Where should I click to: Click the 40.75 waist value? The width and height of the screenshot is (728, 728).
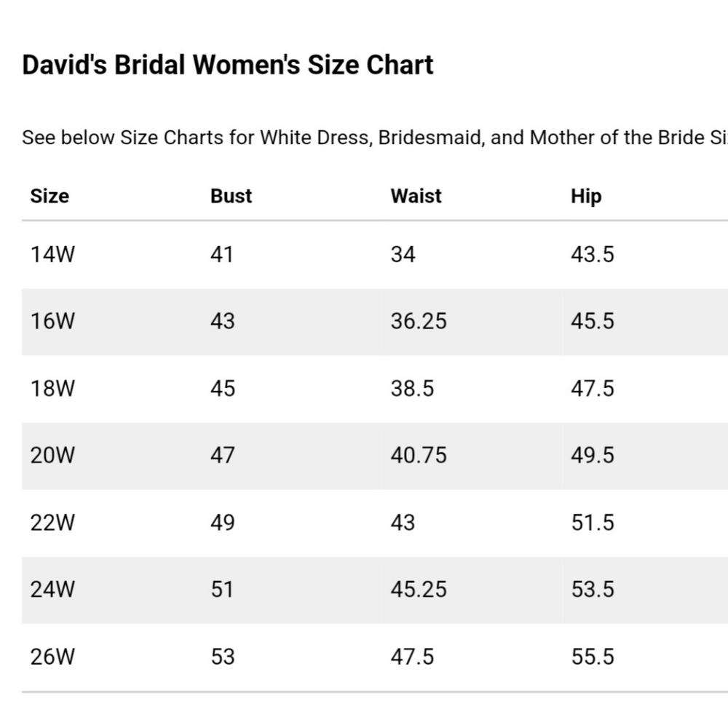(x=419, y=456)
